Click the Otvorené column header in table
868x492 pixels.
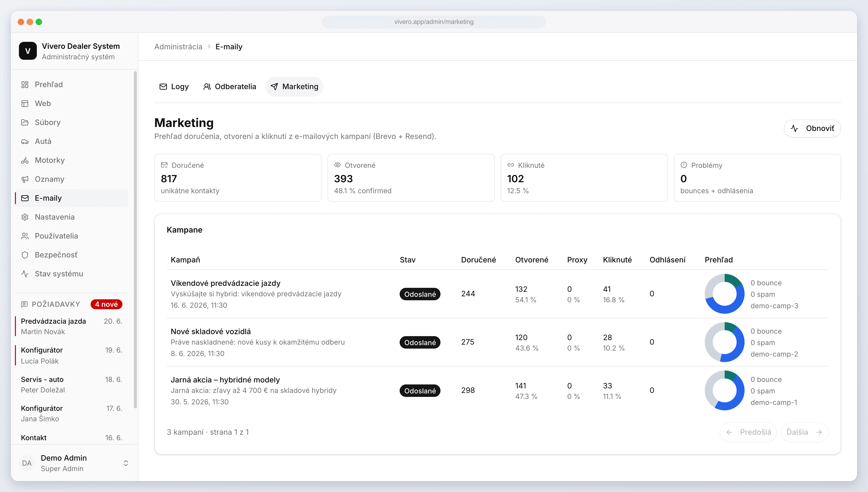(x=532, y=259)
